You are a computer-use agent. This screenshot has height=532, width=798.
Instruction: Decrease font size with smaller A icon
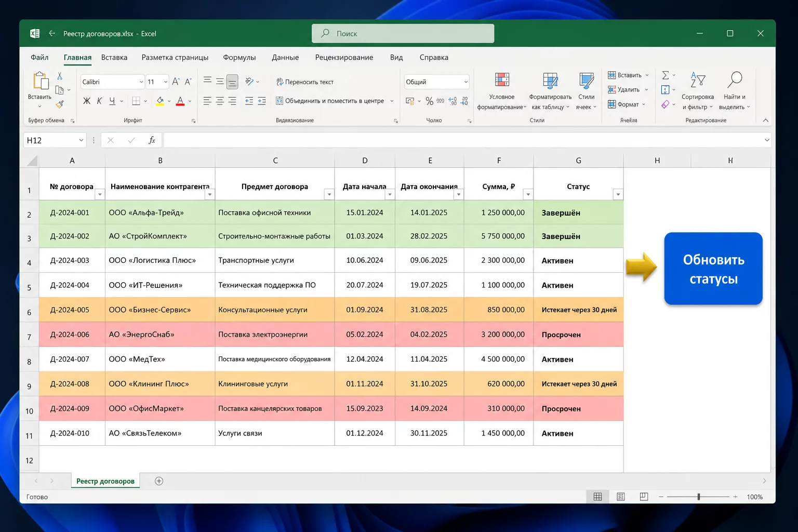188,82
